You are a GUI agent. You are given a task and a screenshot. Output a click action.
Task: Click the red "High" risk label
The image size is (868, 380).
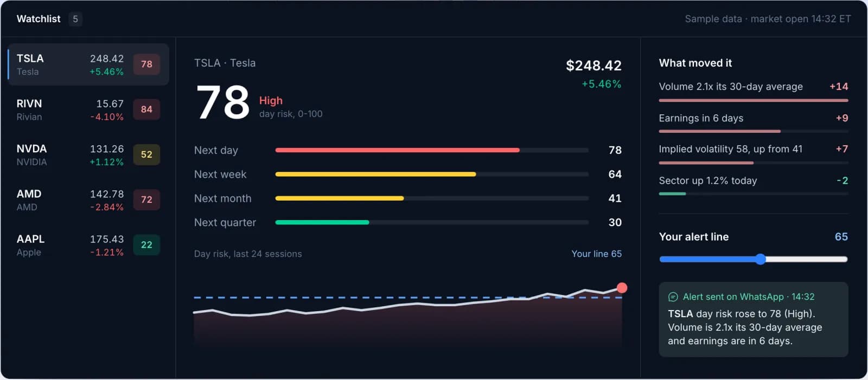click(271, 100)
